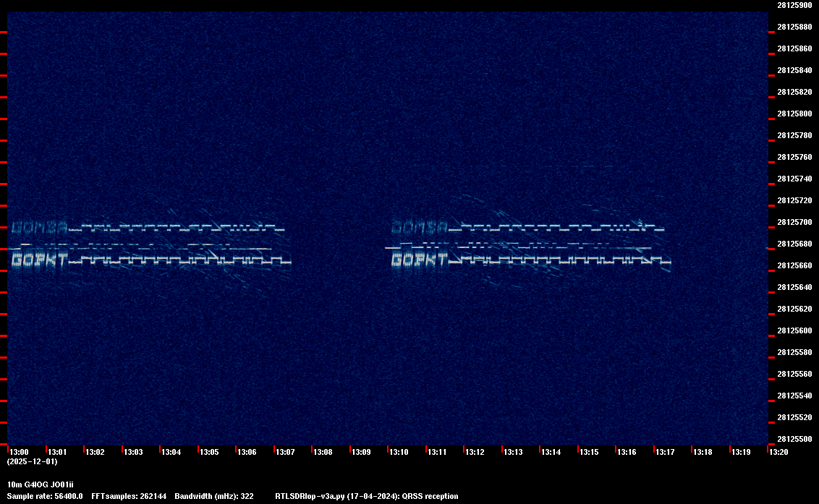Select the 13:20 time label

point(778,452)
